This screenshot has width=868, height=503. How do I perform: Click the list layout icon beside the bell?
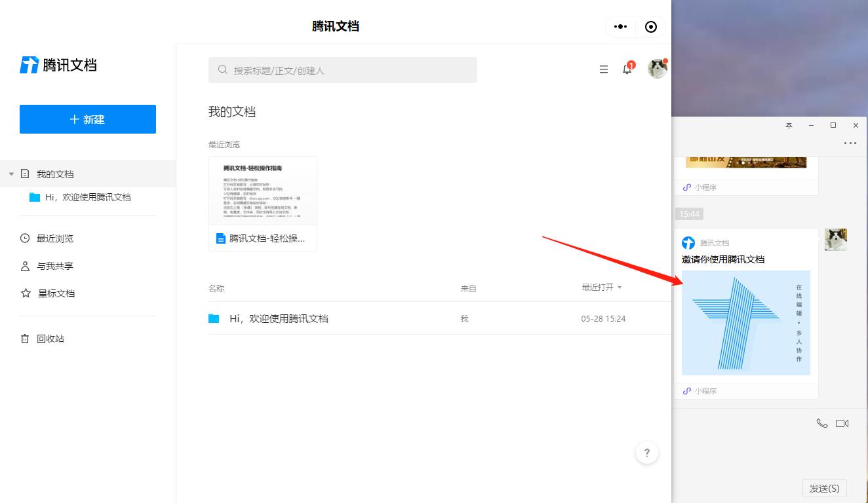[x=603, y=69]
